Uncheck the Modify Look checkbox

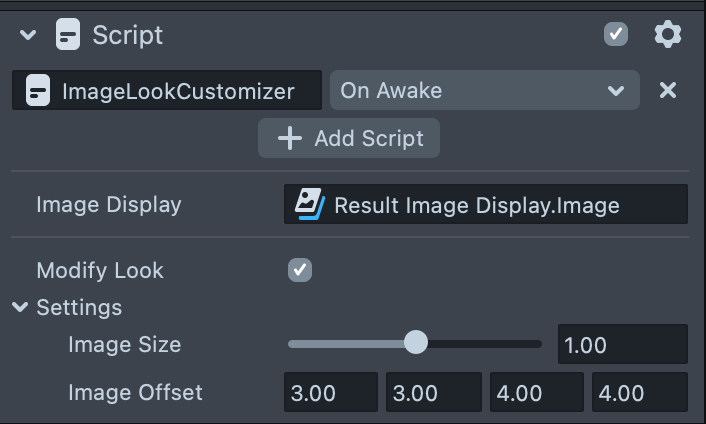[x=299, y=270]
